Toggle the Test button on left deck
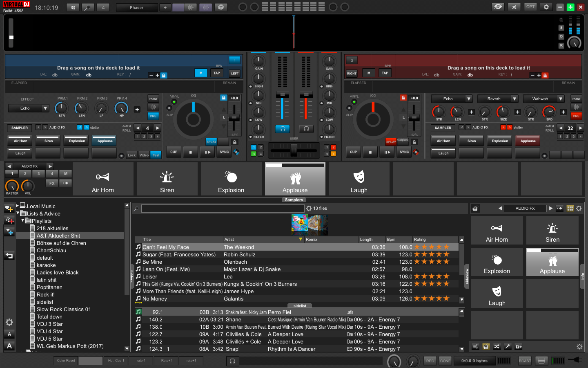The height and width of the screenshot is (368, 588). pyautogui.click(x=156, y=155)
